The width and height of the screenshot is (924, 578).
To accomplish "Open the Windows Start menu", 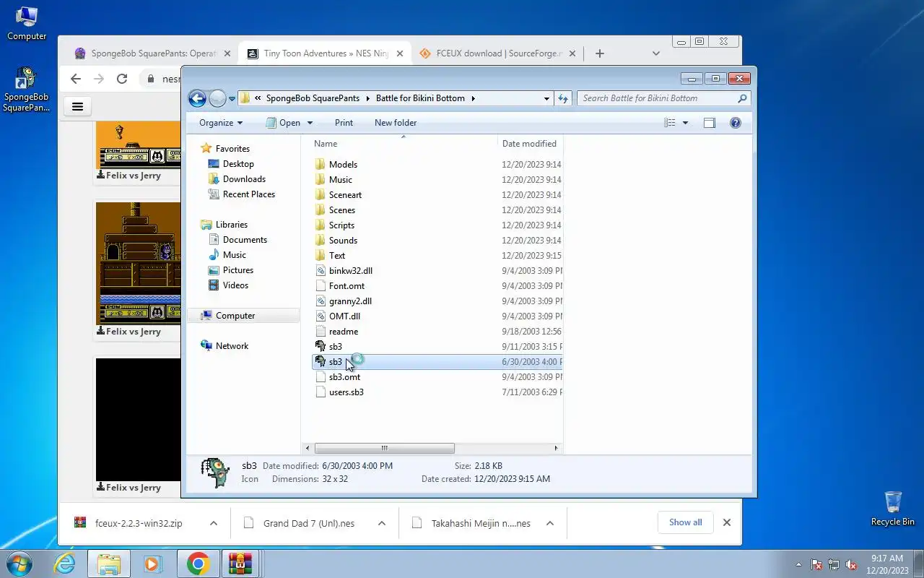I will click(19, 564).
